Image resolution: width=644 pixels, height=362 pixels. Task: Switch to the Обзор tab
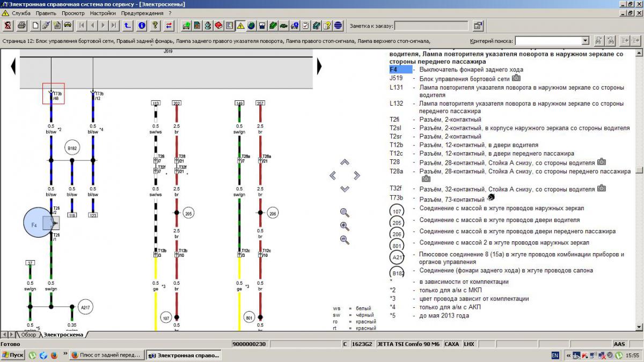pyautogui.click(x=28, y=335)
